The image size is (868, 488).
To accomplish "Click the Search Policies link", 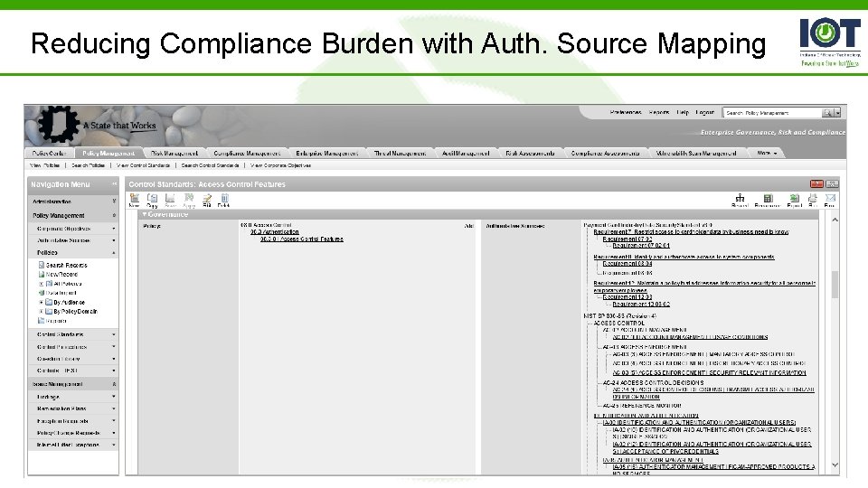I will [x=88, y=164].
